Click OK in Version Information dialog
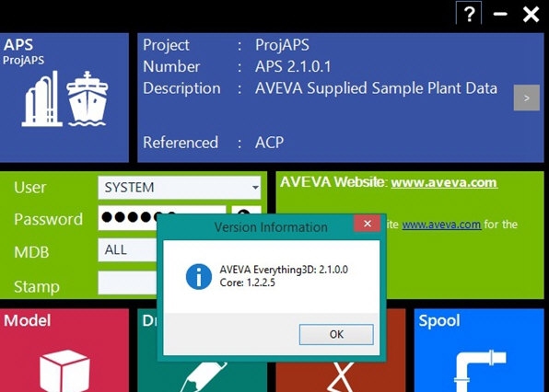 click(336, 334)
